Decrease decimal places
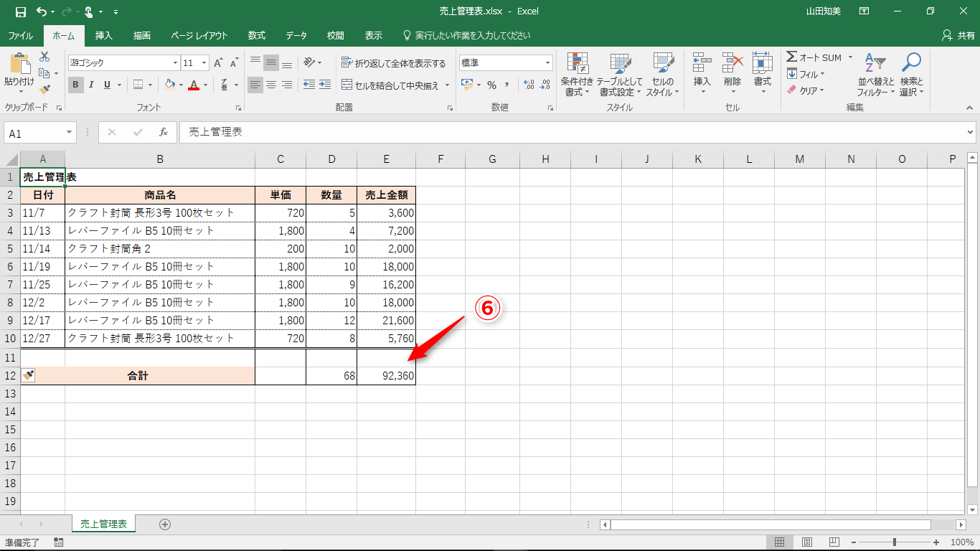The width and height of the screenshot is (980, 551). (x=546, y=85)
